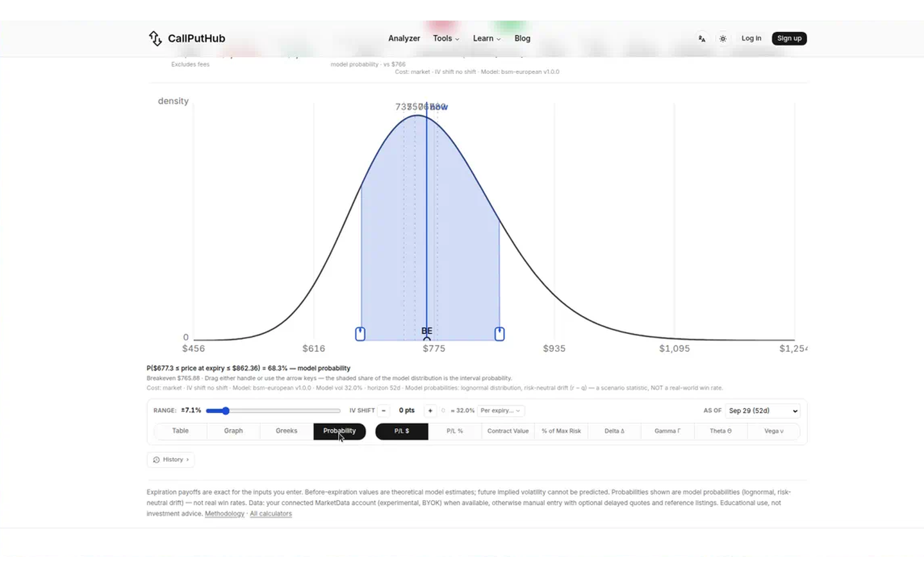Click the $935 axis label

tap(554, 349)
